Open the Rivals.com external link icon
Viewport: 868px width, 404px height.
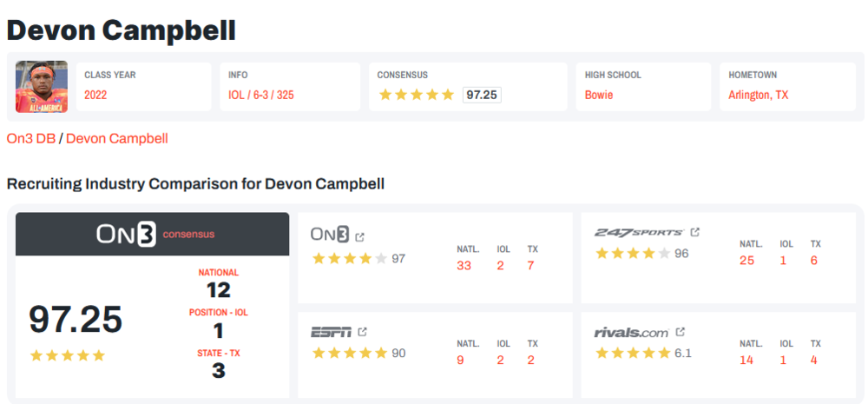click(681, 332)
